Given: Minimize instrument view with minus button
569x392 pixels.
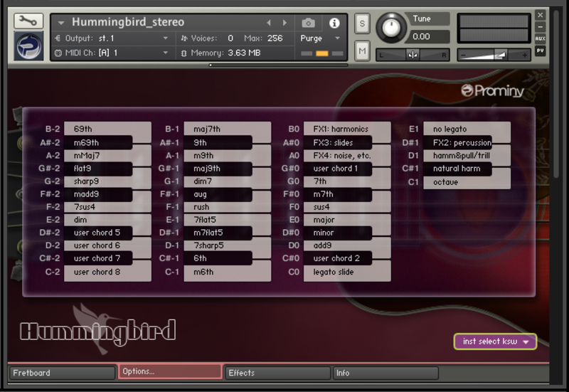Looking at the screenshot, I should click(x=540, y=27).
